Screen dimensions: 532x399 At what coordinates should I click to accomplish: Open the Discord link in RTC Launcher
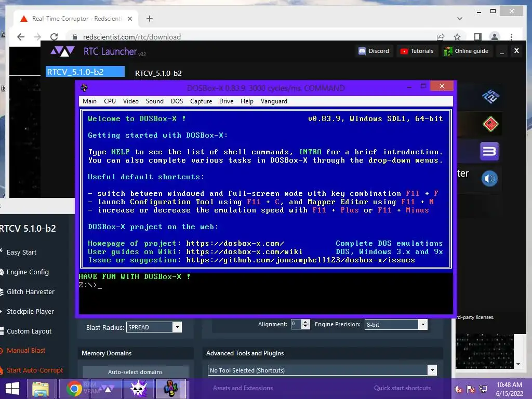pyautogui.click(x=374, y=51)
